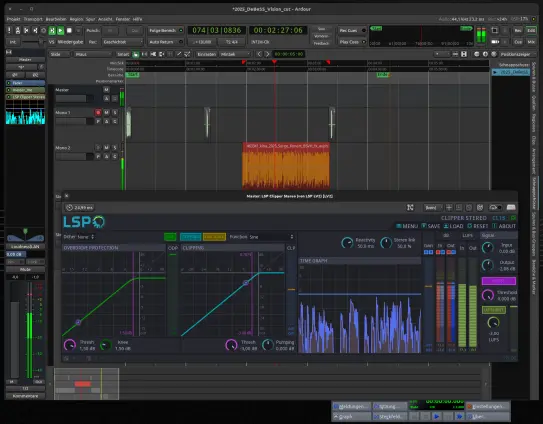Click the previous grid arrow icon
This screenshot has width=543, height=424.
coord(259,54)
